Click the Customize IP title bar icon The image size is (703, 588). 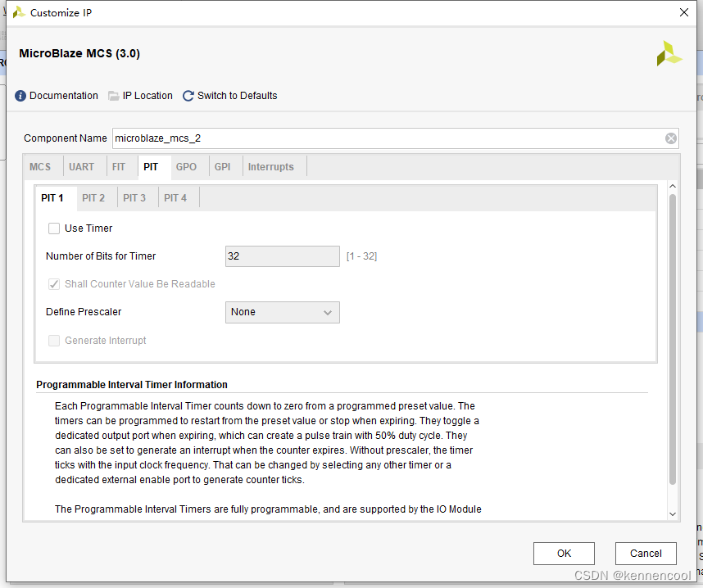pyautogui.click(x=19, y=12)
